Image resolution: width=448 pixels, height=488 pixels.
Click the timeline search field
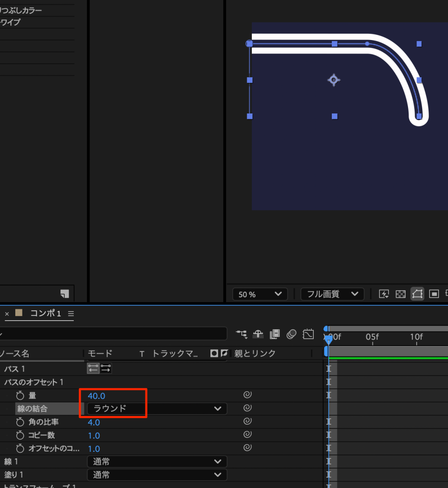[114, 334]
